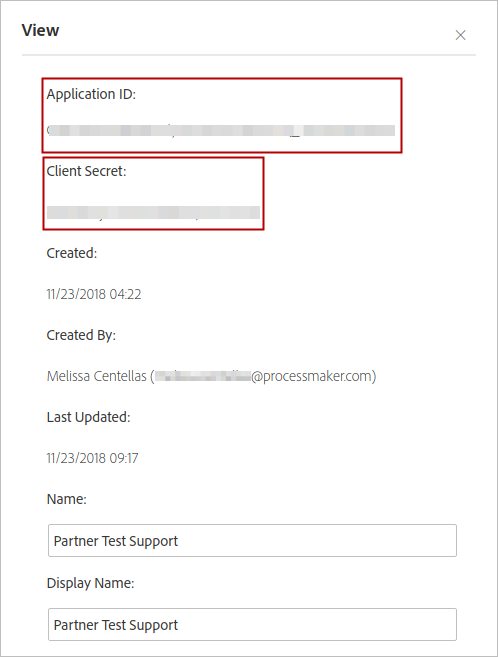The height and width of the screenshot is (657, 498).
Task: Click the Created date 11/23/2018 04:22
Action: coord(94,294)
